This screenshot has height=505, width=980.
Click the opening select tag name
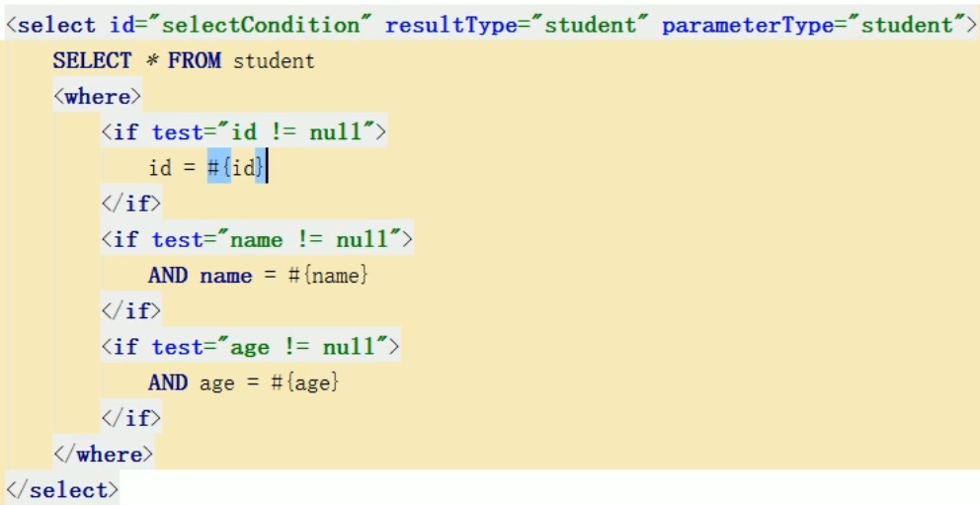click(x=57, y=26)
